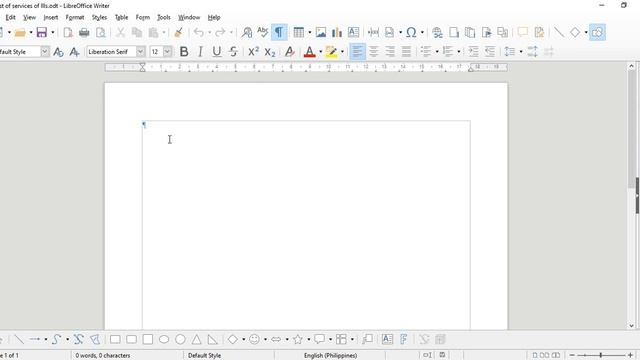Open the Liberation Serif font name dropdown
Screen dimensions: 640x360
point(140,52)
